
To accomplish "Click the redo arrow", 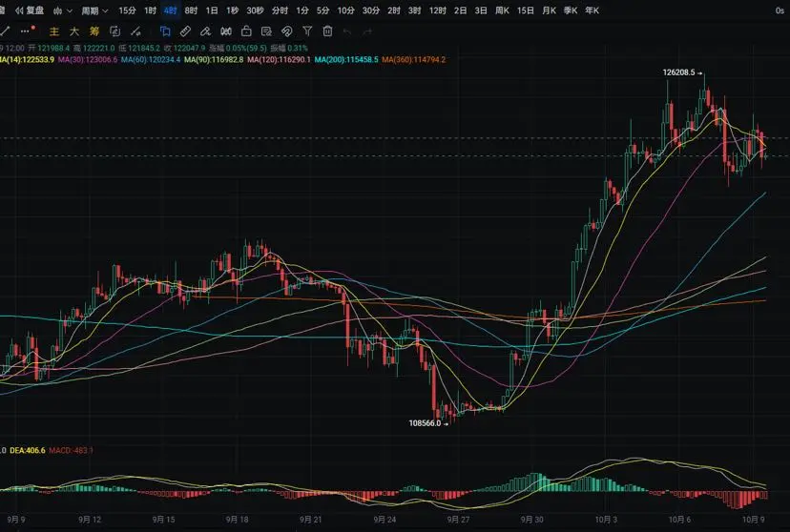I will coord(367,31).
